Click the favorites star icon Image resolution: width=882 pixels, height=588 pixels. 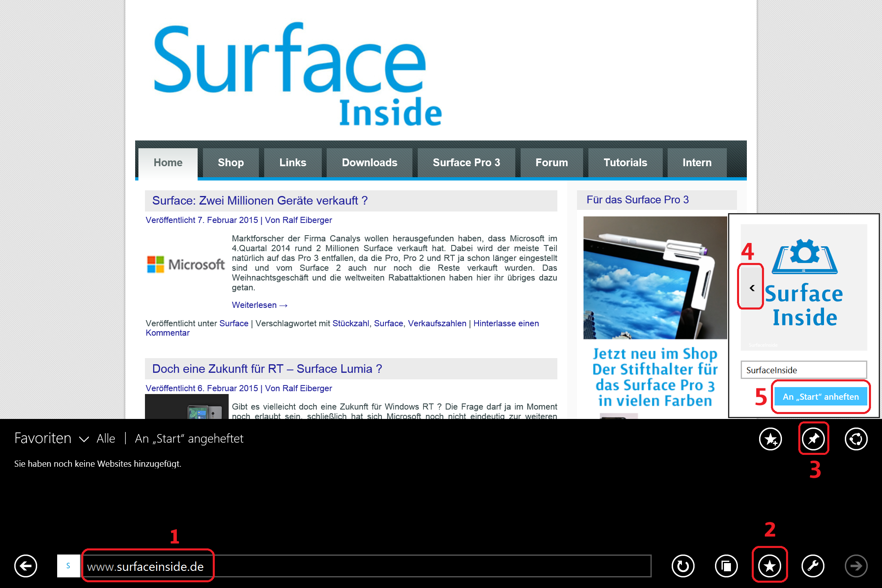coord(770,566)
